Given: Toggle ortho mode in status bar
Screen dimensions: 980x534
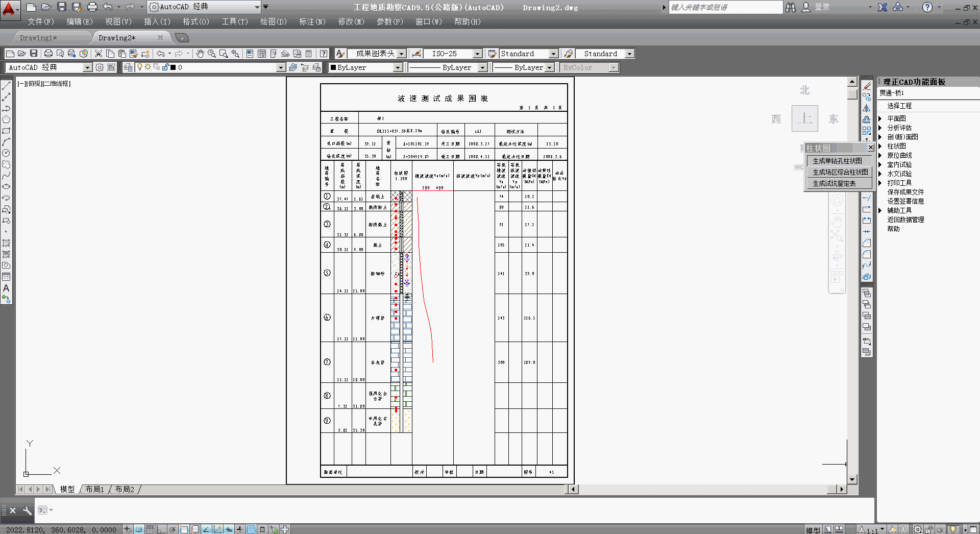Looking at the screenshot, I should coord(161,529).
